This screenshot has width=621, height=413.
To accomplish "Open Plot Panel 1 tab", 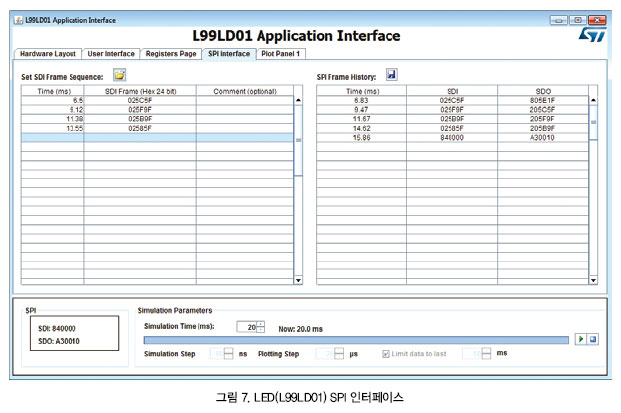I will coord(280,54).
